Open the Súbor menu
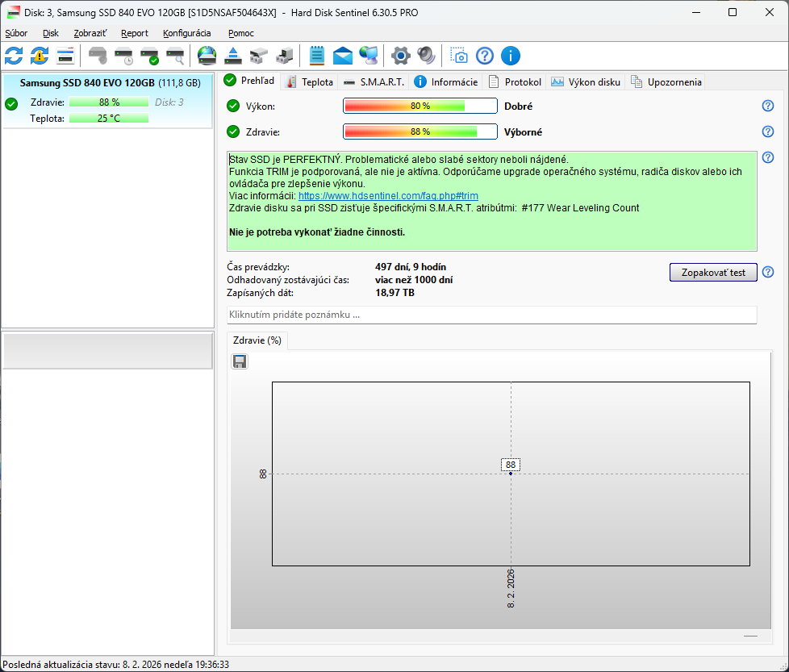Image resolution: width=789 pixels, height=672 pixels. click(x=16, y=33)
